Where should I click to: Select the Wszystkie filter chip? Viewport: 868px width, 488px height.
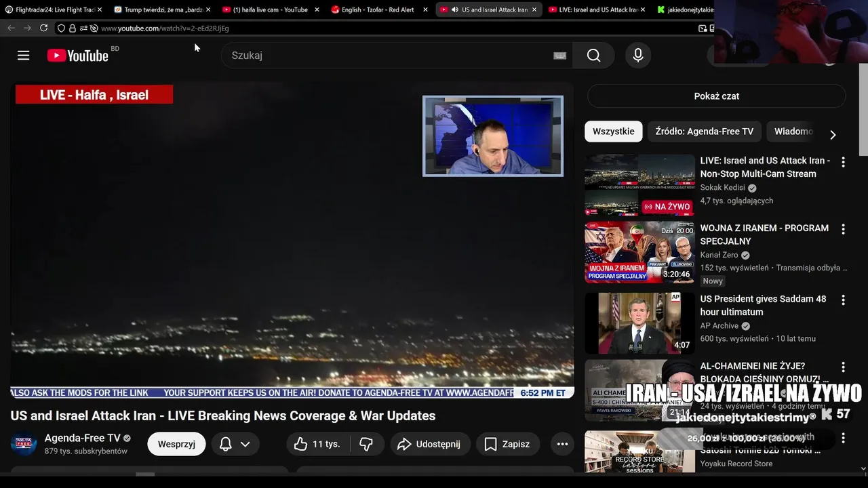pos(613,131)
